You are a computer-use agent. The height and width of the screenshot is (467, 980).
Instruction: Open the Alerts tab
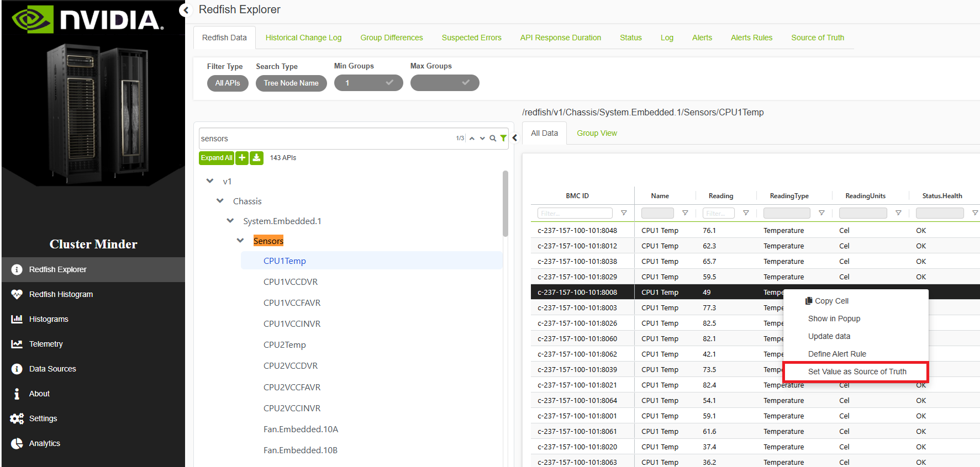pos(702,38)
